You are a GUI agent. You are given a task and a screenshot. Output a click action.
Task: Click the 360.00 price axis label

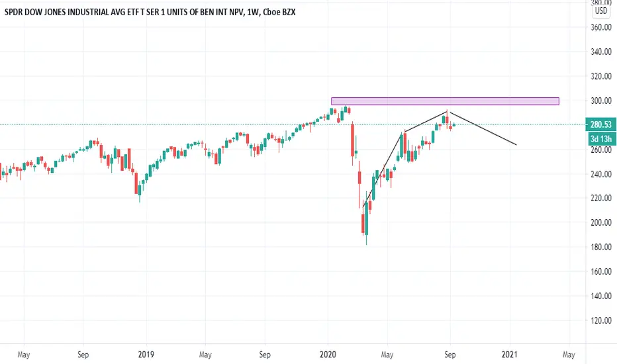pos(601,28)
